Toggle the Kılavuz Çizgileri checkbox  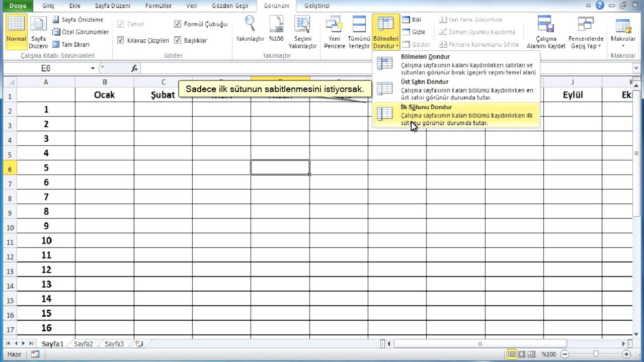click(120, 40)
